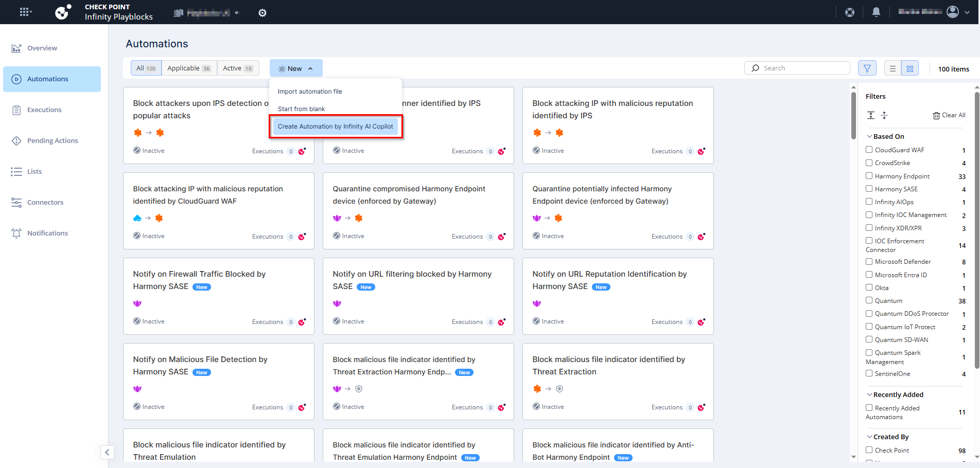Choose Create Automation by Infinity AI Copilot
This screenshot has height=468, width=980.
click(336, 127)
